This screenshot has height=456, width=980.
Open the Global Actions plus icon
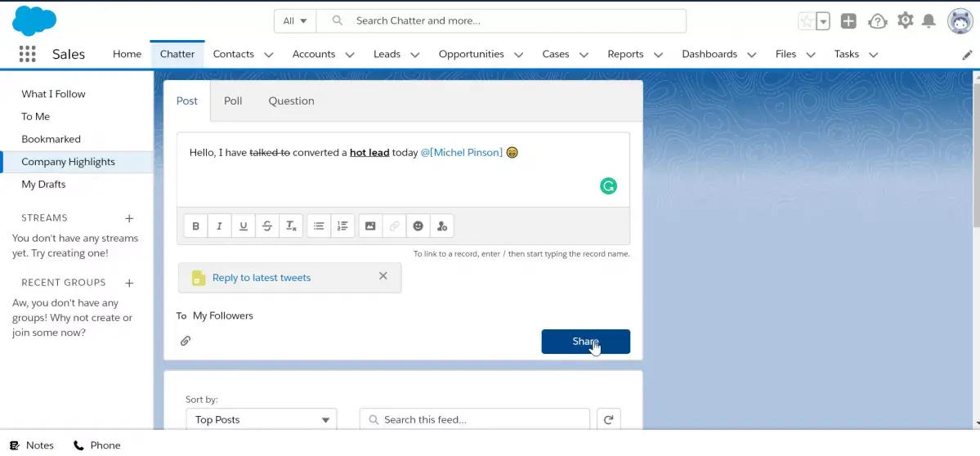[848, 21]
